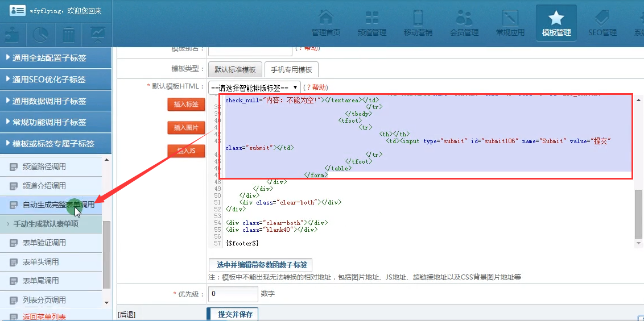The height and width of the screenshot is (321, 644).
Task: Click the puzzle piece plugin icon
Action: click(x=13, y=35)
